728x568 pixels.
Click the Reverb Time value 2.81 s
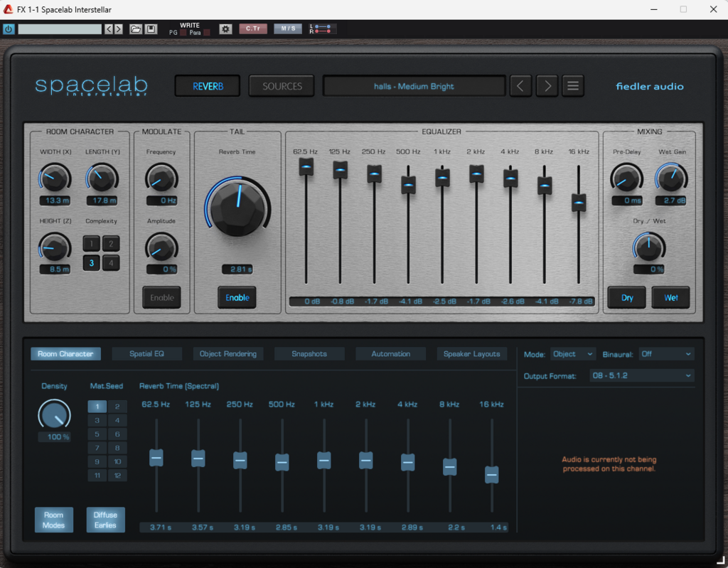237,269
